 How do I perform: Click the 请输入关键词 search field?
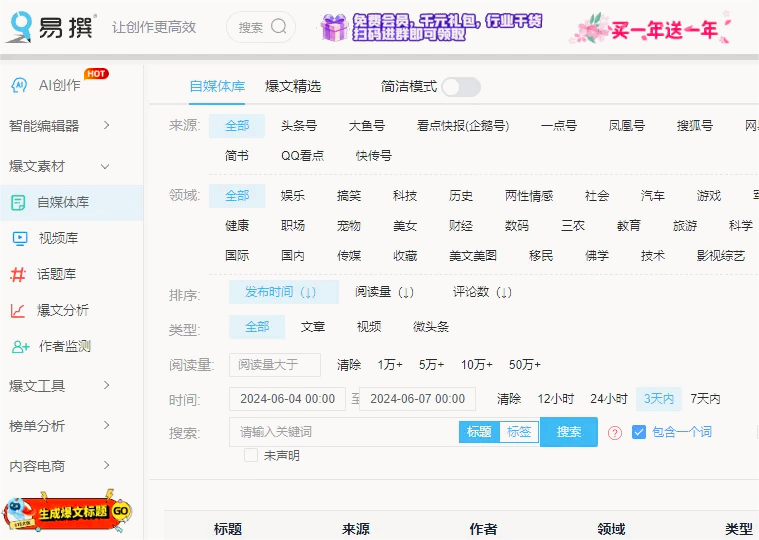[343, 432]
